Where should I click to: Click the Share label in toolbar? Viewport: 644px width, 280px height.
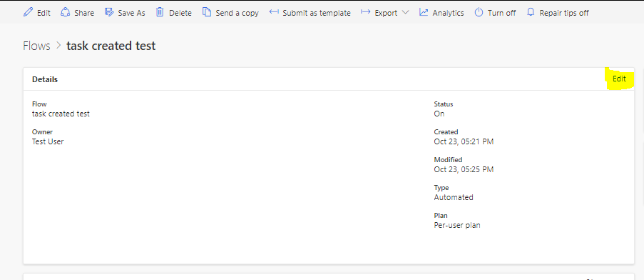(x=84, y=13)
